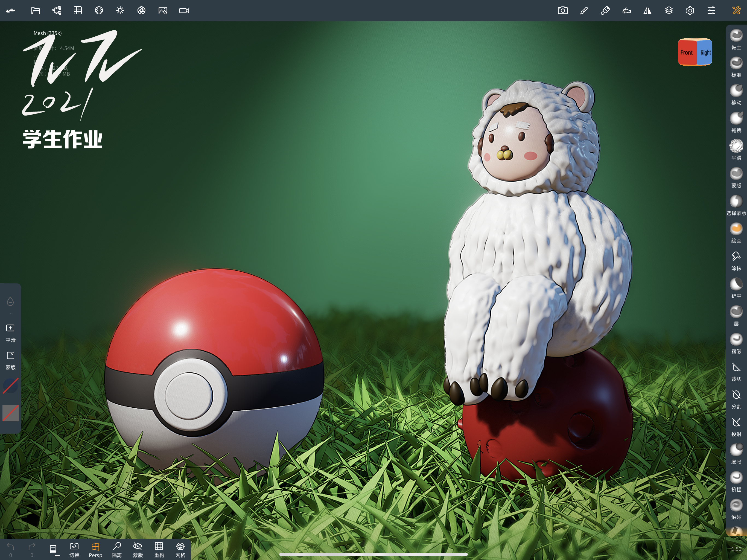Open interface sliders panel at top right
The width and height of the screenshot is (747, 560).
point(711,10)
